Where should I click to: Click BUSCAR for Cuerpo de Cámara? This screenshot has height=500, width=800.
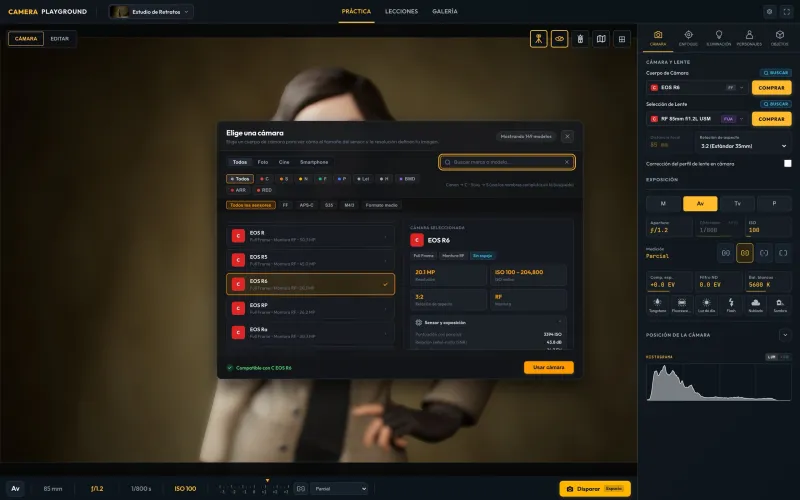776,73
